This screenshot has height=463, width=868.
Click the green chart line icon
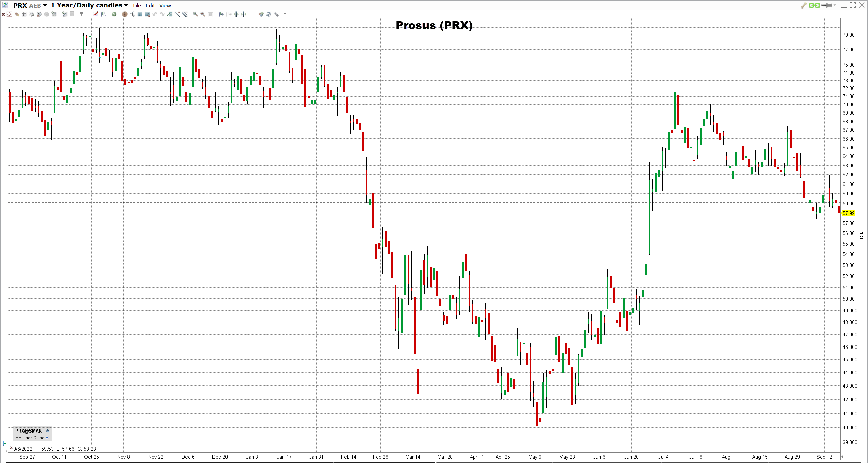pyautogui.click(x=65, y=14)
